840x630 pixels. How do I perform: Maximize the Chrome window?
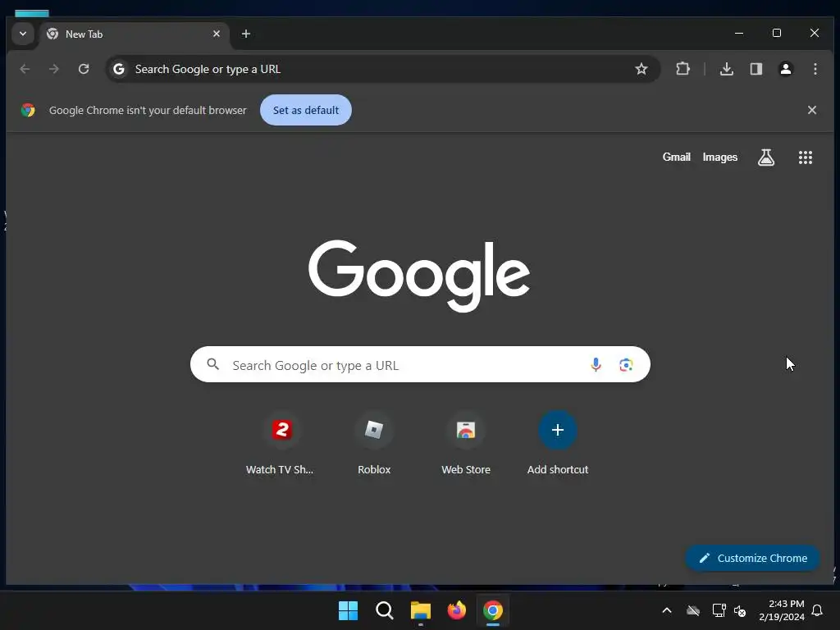tap(777, 33)
